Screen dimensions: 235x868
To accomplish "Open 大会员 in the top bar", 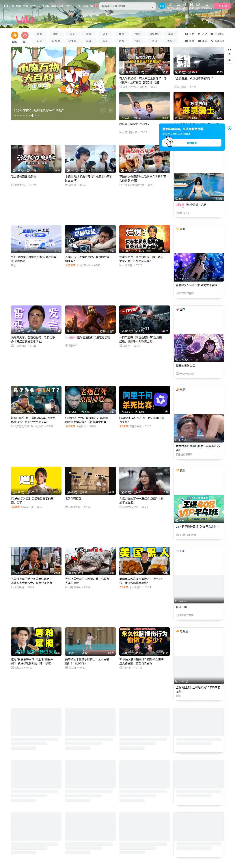I will 171,6.
